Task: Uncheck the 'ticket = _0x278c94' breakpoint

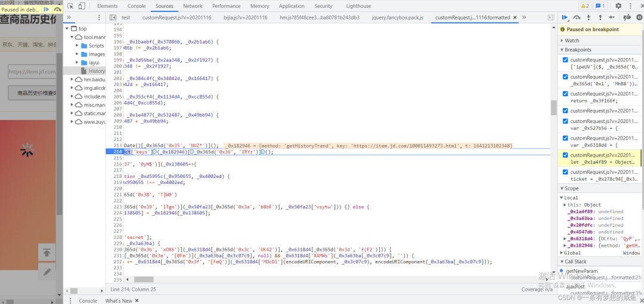Action: (x=565, y=172)
